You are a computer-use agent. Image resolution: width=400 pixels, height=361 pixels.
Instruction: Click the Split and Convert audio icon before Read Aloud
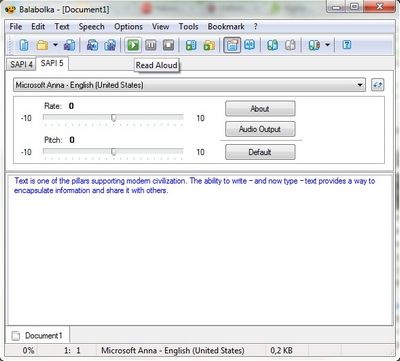[x=110, y=45]
